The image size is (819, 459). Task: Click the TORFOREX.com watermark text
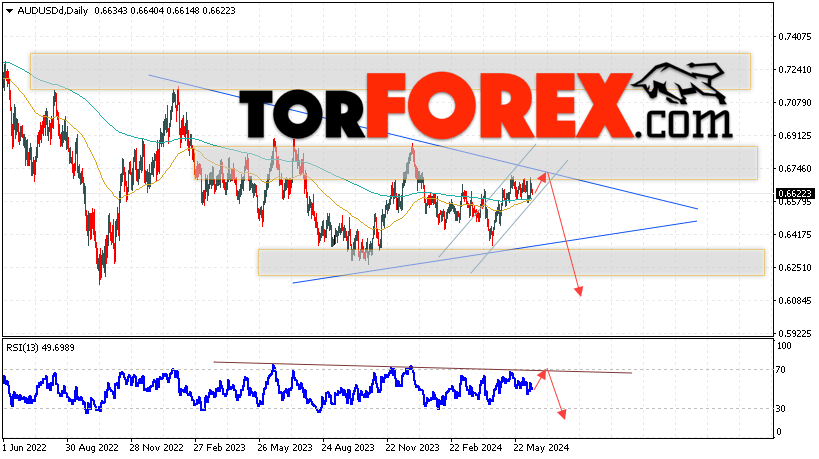486,107
